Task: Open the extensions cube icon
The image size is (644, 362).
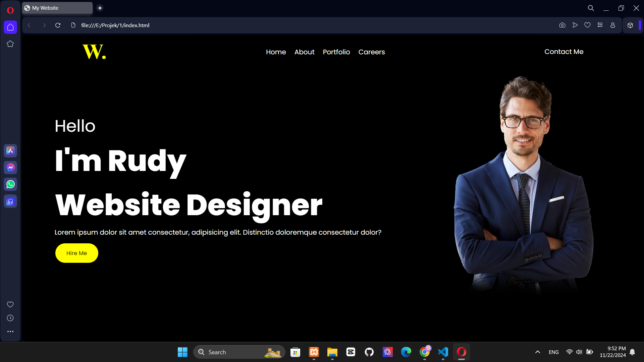Action: [x=630, y=25]
